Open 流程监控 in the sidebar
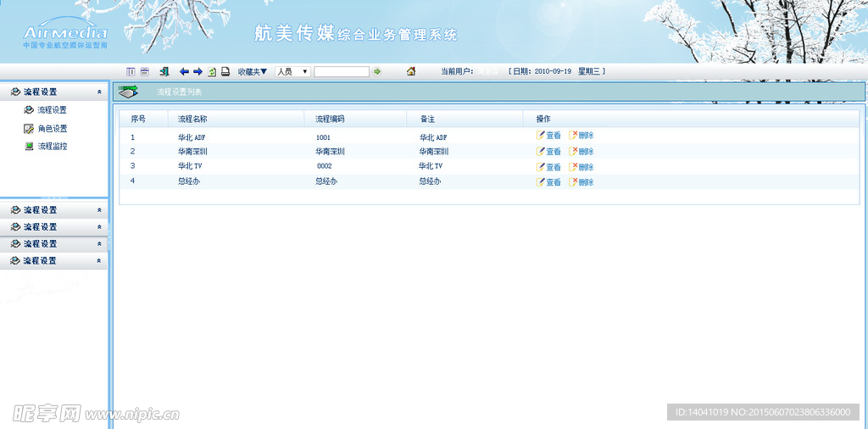868x429 pixels. tap(52, 147)
